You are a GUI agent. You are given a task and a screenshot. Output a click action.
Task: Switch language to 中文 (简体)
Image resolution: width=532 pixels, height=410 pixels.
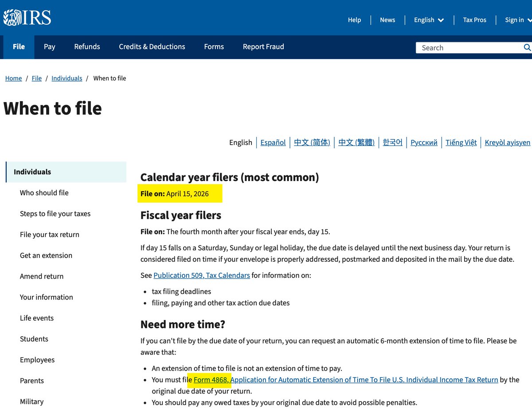pyautogui.click(x=312, y=142)
